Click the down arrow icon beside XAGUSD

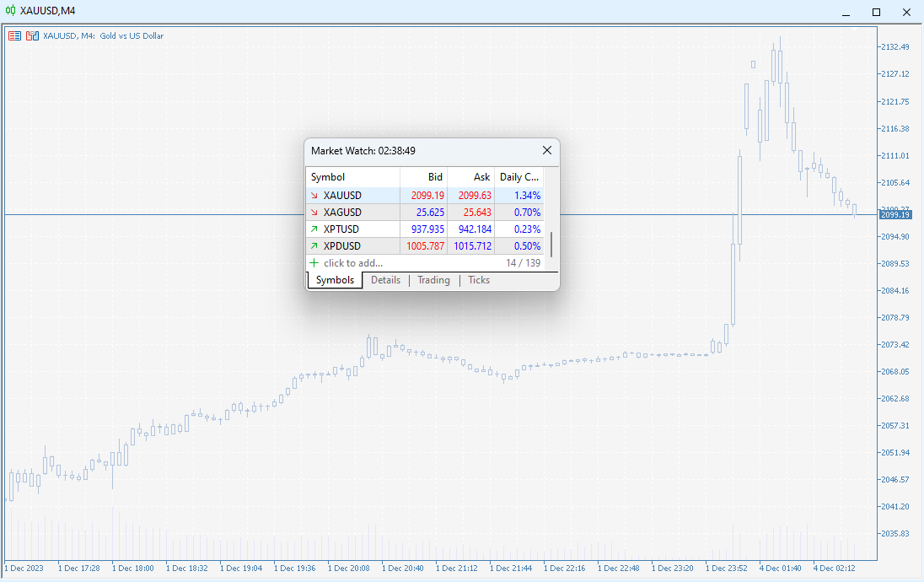[314, 213]
